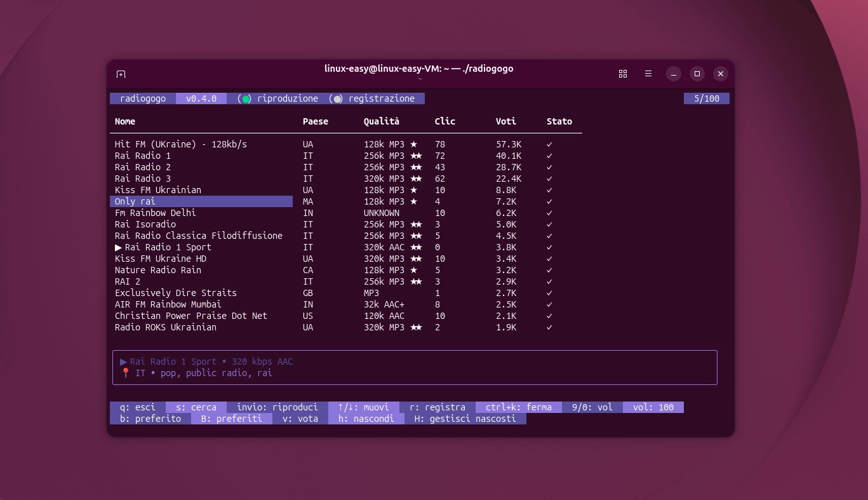Open the terminal hamburger menu
The width and height of the screenshot is (868, 500).
pos(648,74)
